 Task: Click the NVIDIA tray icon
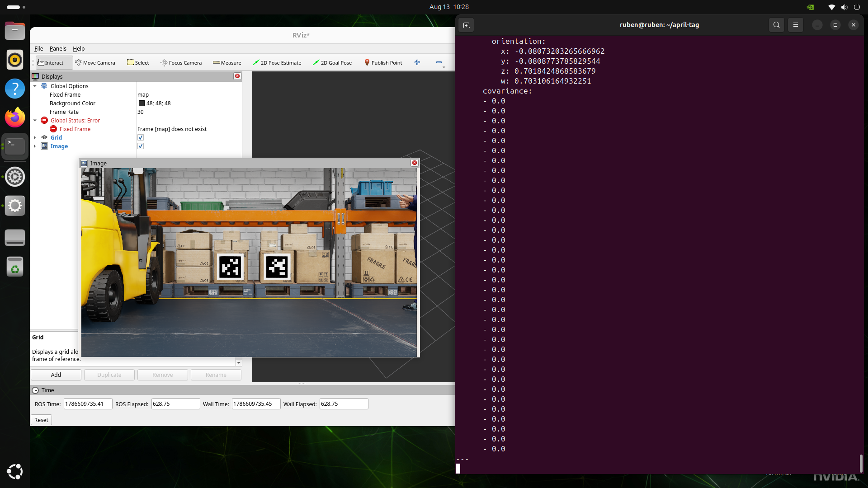tap(810, 7)
